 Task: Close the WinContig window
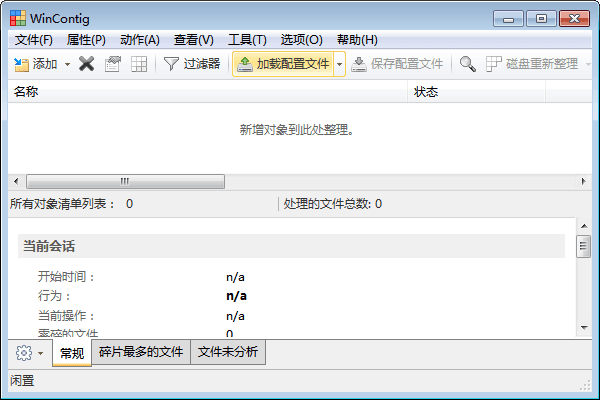coord(574,19)
